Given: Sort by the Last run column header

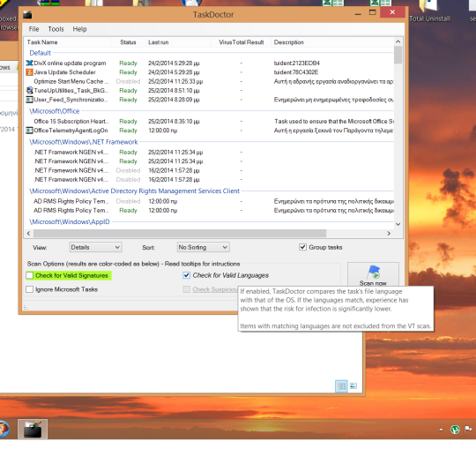Looking at the screenshot, I should 178,42.
